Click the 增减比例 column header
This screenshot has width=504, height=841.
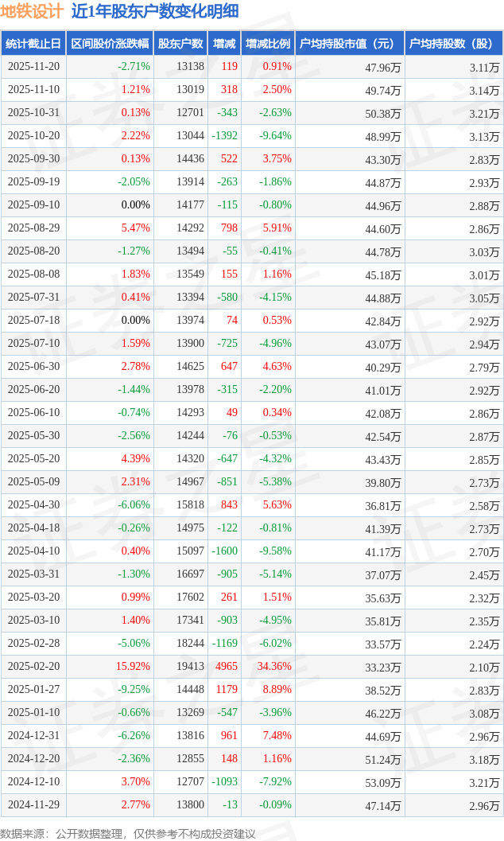click(268, 44)
